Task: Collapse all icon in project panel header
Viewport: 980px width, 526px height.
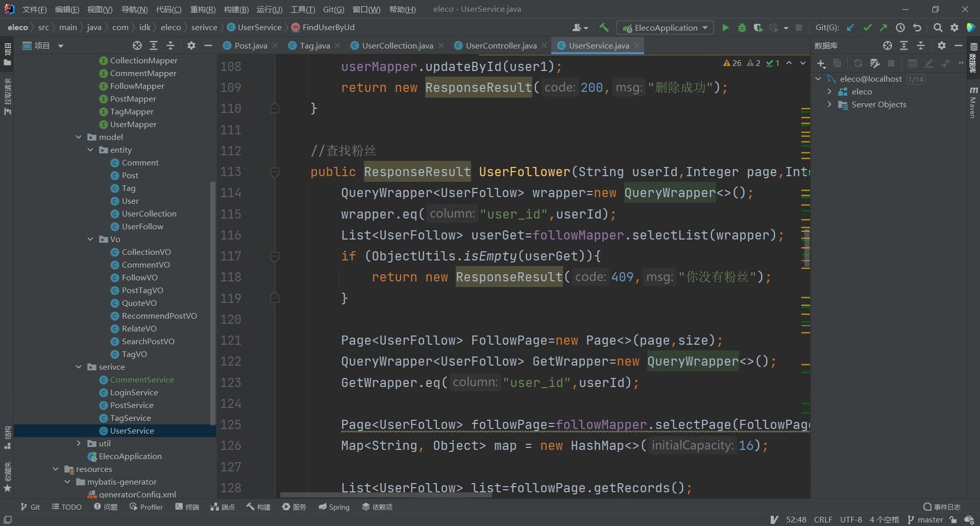Action: tap(170, 45)
